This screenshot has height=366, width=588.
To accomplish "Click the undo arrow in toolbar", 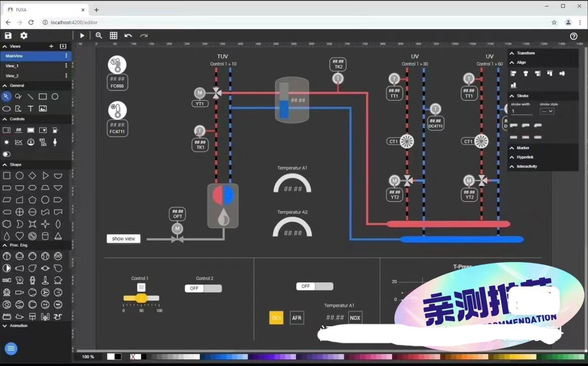I will coord(128,36).
